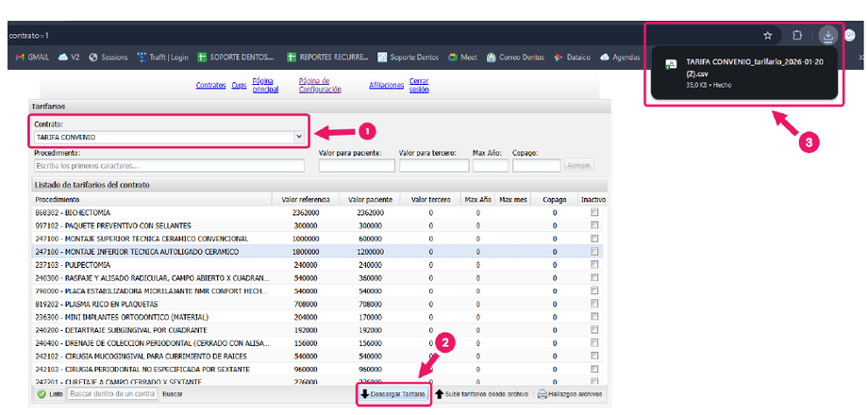Click Descargar Tarifario button

coord(393,393)
